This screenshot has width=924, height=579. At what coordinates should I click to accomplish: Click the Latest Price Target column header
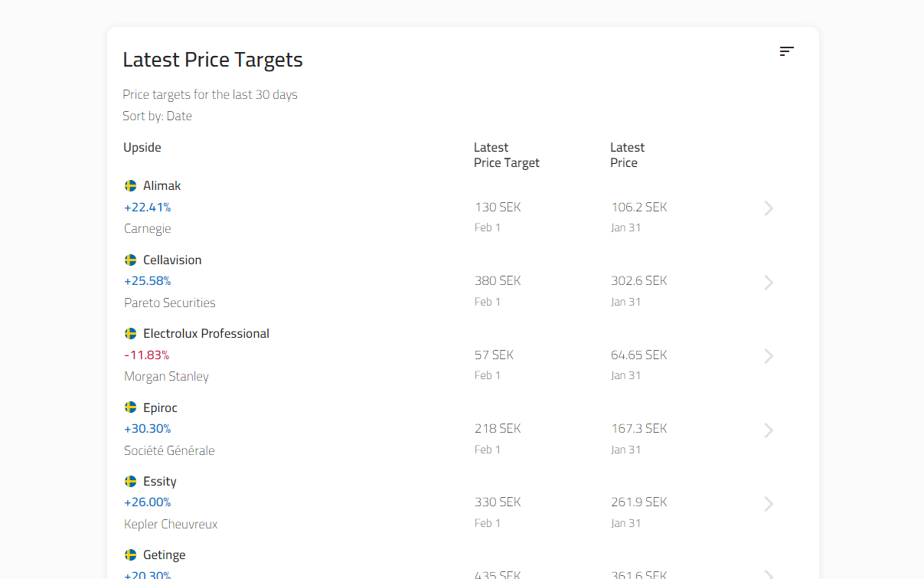(506, 155)
